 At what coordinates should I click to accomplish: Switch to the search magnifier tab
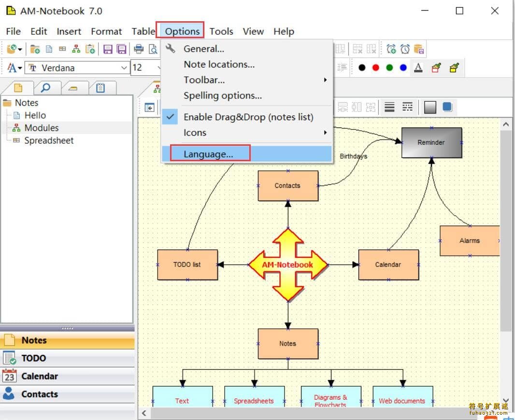pos(45,88)
